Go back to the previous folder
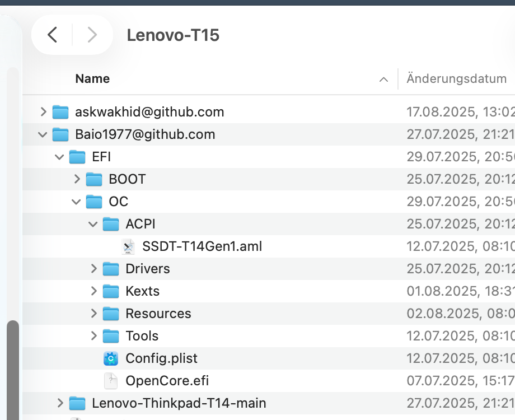Screen dimensions: 515x420 coord(52,35)
